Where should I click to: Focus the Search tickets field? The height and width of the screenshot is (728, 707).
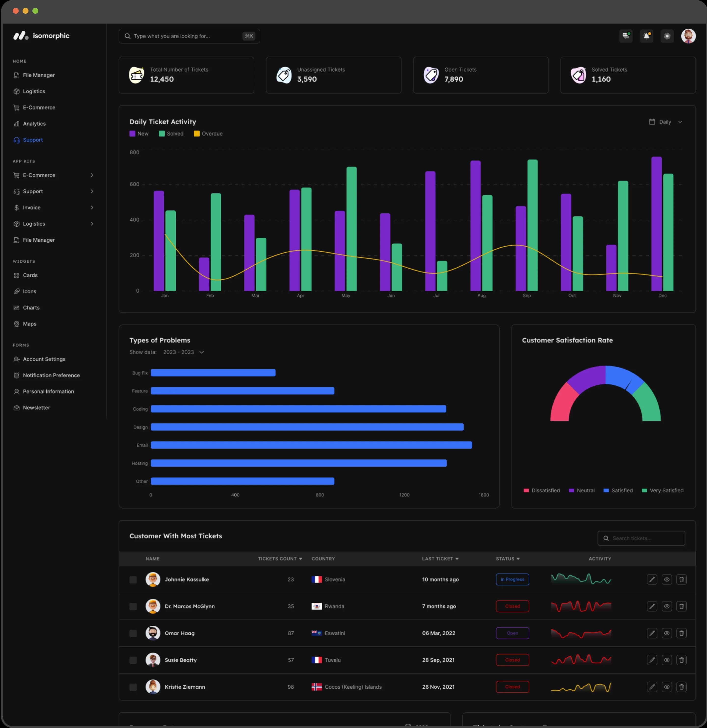(641, 538)
